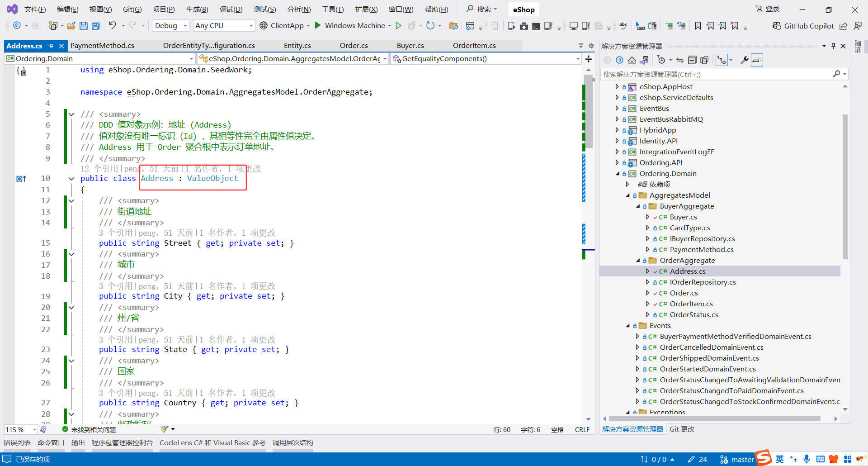This screenshot has width=868, height=466.
Task: Open the master branch selector
Action: (x=737, y=459)
